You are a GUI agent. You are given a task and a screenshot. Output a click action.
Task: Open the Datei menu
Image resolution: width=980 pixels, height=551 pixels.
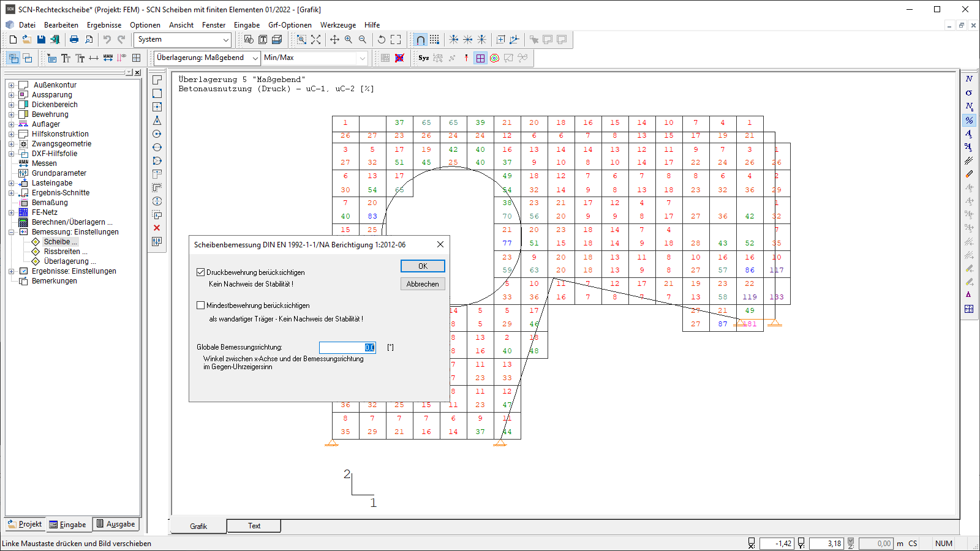pos(27,25)
